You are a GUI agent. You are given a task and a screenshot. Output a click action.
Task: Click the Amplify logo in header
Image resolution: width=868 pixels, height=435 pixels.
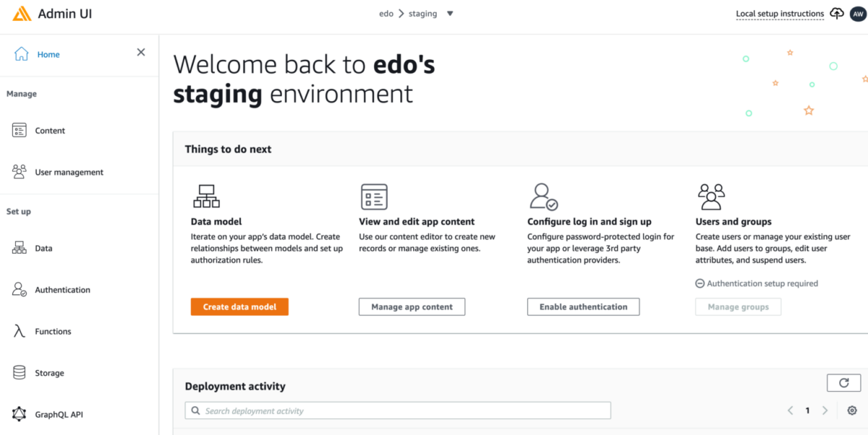[22, 14]
